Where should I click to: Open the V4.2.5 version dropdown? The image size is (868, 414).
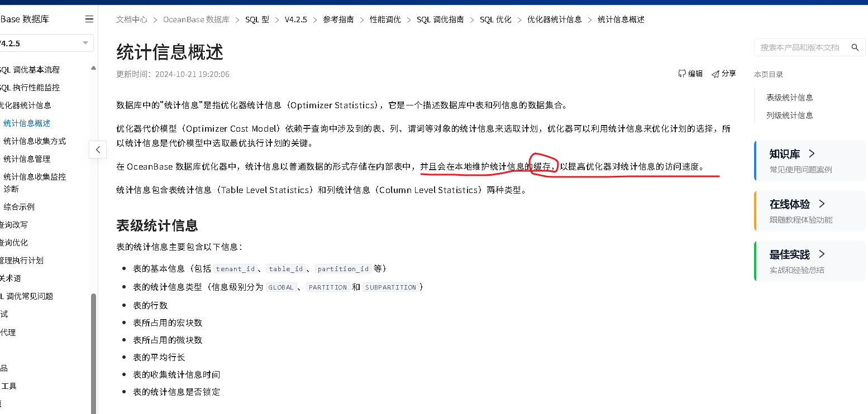(46, 43)
